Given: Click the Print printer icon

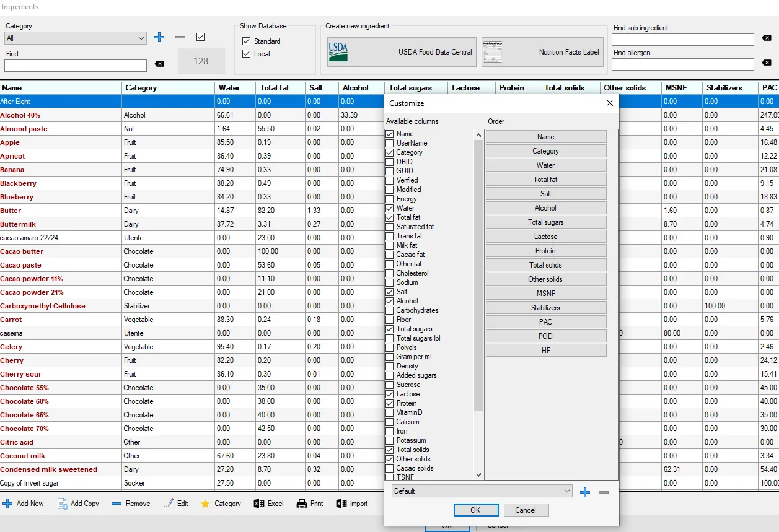Looking at the screenshot, I should click(302, 504).
